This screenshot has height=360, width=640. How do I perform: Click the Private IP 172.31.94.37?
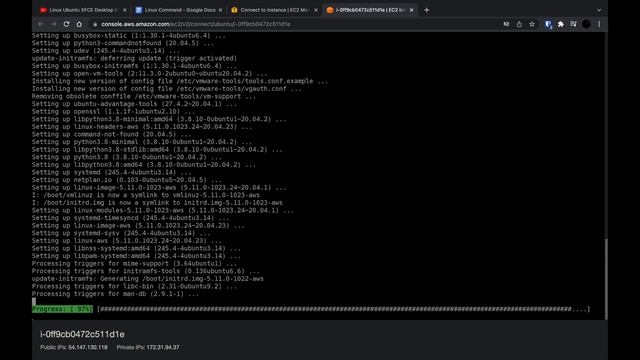point(163,347)
